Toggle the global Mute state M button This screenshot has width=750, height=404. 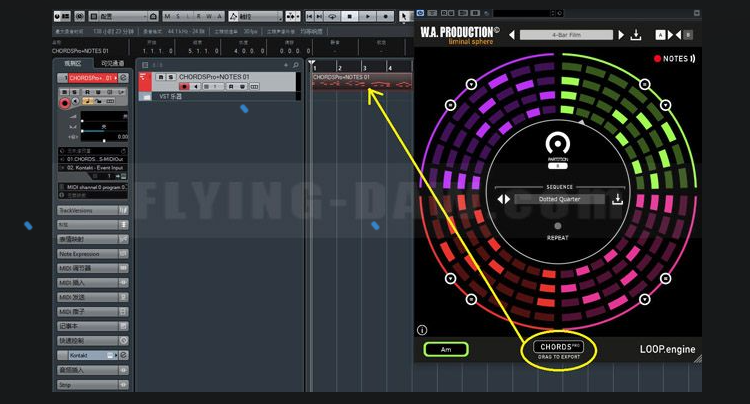coord(167,16)
